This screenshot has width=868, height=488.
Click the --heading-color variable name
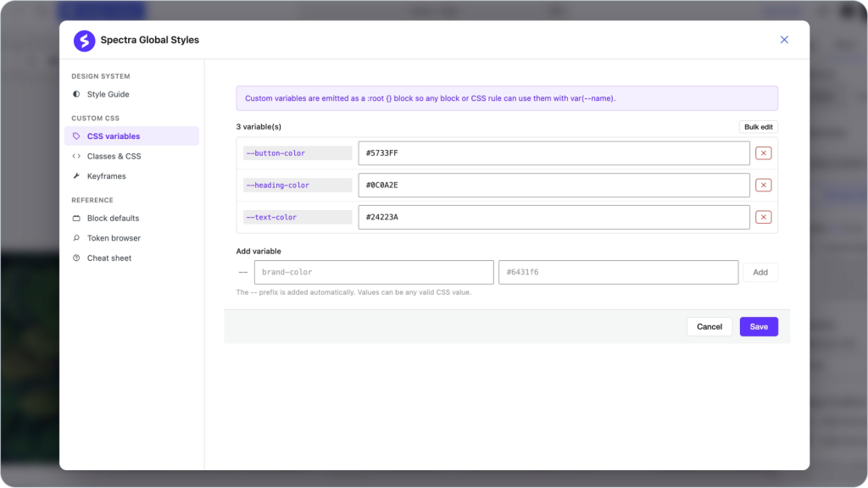pyautogui.click(x=298, y=186)
